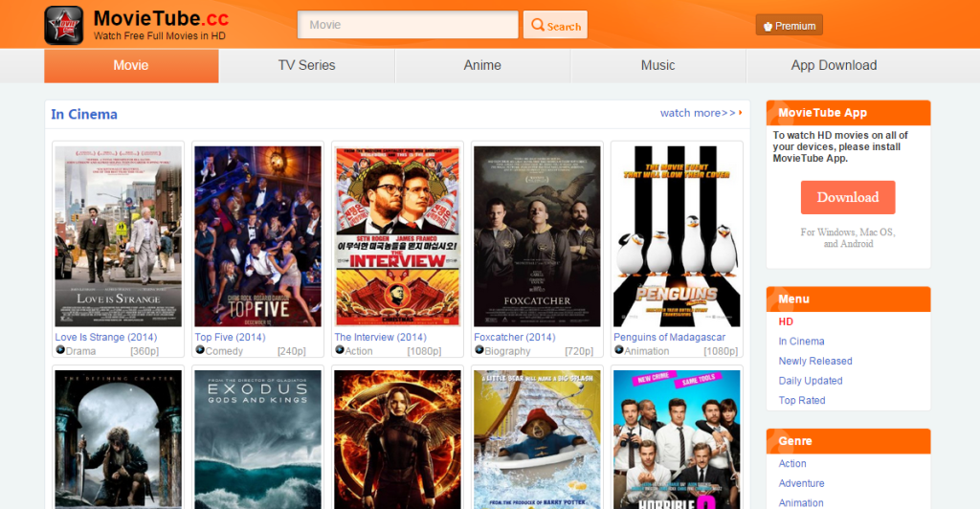Open the Horrible Bosses 2 poster

point(677,440)
